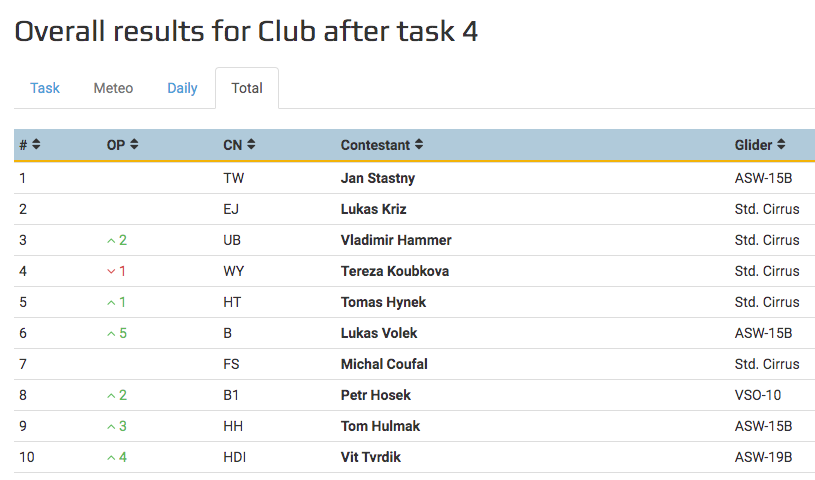Switch to the Task tab

45,88
